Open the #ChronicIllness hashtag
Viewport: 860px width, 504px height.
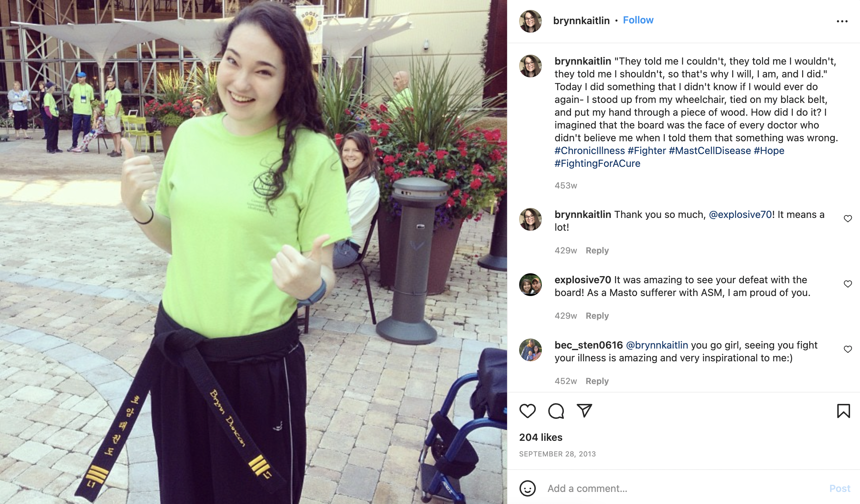[589, 150]
